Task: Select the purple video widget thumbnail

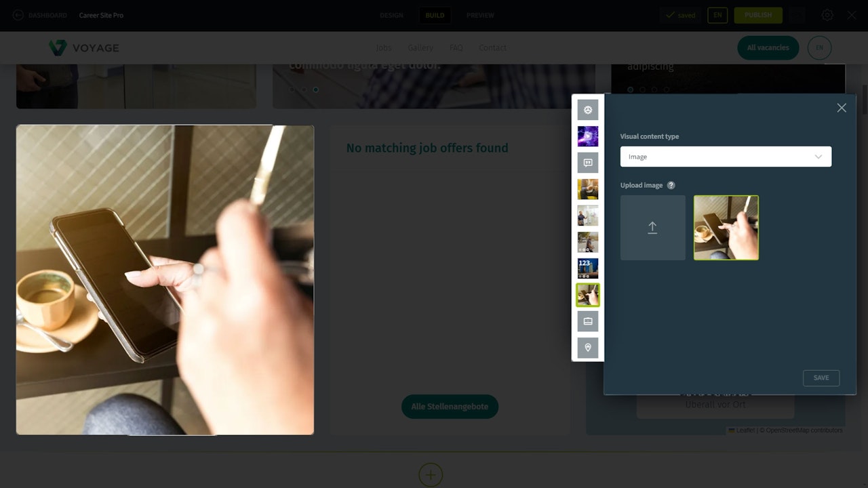Action: click(588, 136)
